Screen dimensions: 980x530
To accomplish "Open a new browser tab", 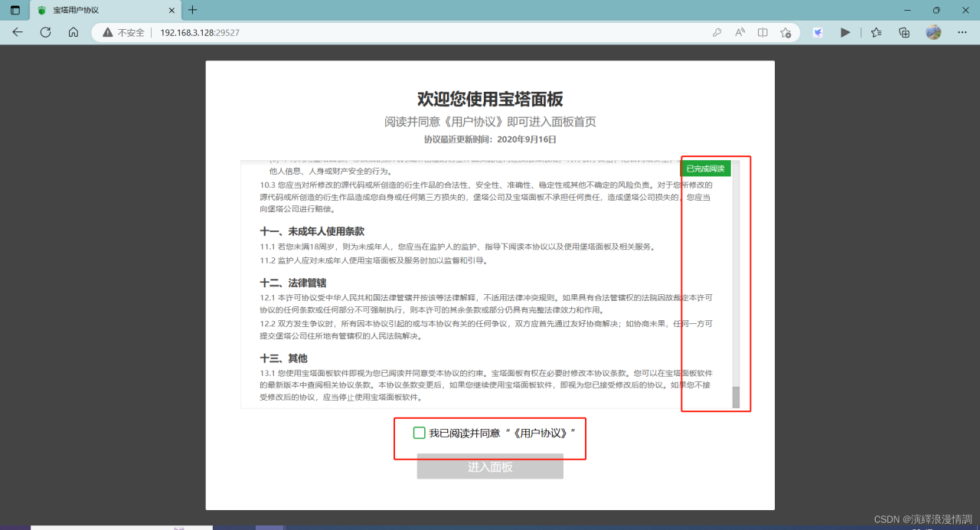I will 191,11.
